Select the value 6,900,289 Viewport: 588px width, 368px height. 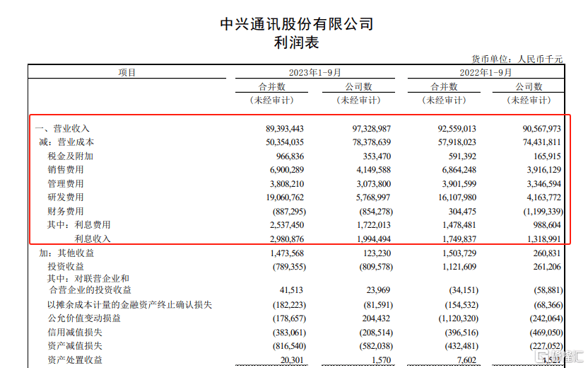(x=287, y=170)
